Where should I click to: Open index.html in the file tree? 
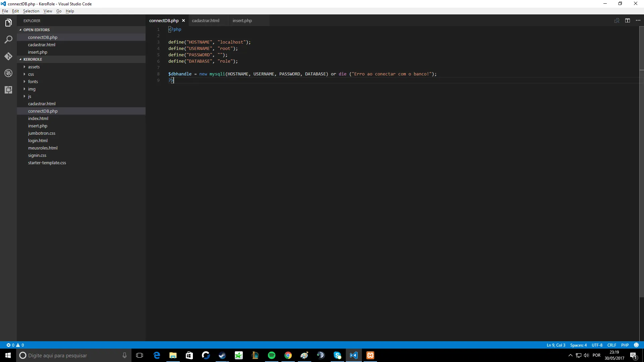click(x=38, y=118)
